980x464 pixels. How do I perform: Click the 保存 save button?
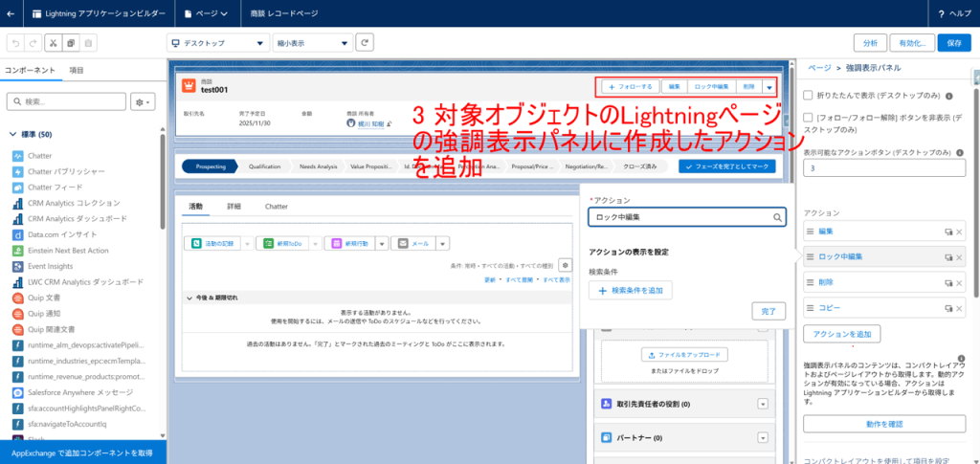954,43
